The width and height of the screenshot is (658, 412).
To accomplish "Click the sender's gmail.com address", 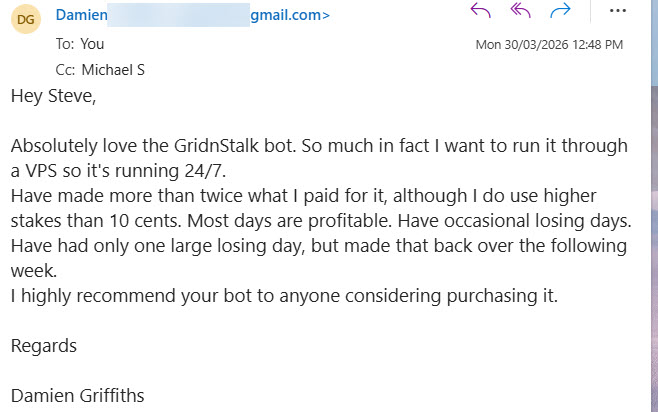I will point(290,15).
